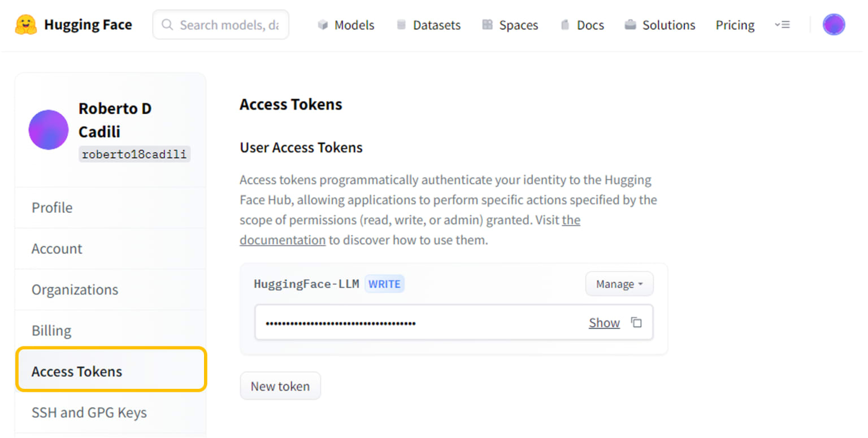Open Billing in the sidebar
Viewport: 868px width, 438px height.
(x=110, y=331)
